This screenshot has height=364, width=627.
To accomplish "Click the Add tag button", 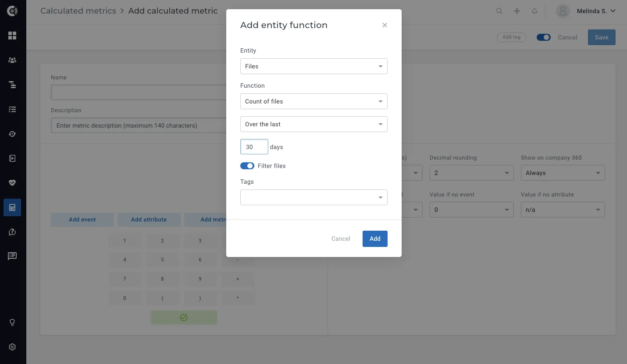I will click(511, 37).
